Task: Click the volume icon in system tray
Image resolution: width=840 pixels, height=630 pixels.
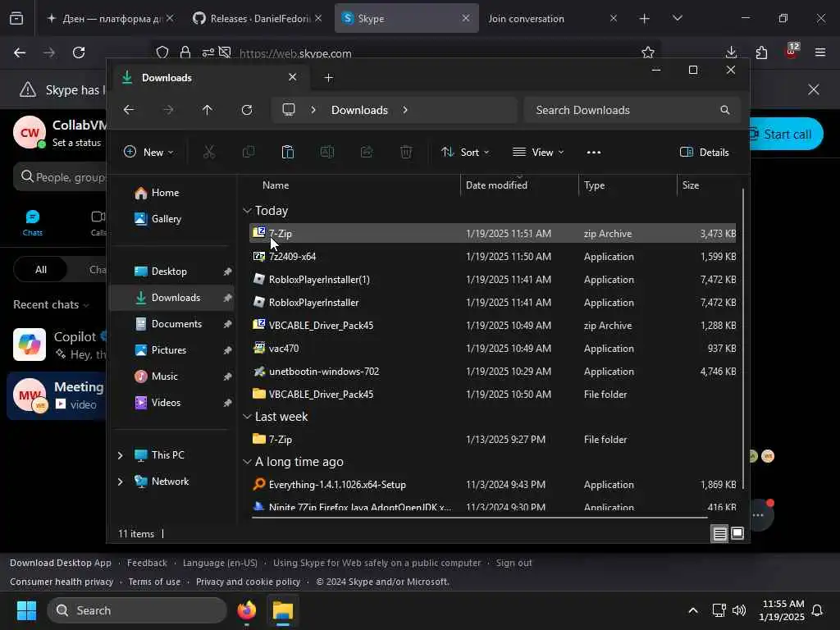Action: 739,610
